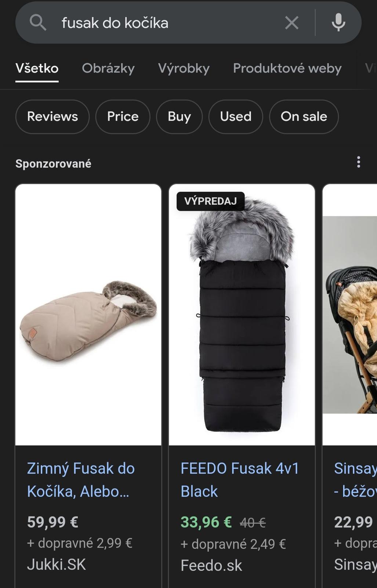Open the Sinsay stroller product image
The height and width of the screenshot is (588, 377).
pyautogui.click(x=350, y=315)
